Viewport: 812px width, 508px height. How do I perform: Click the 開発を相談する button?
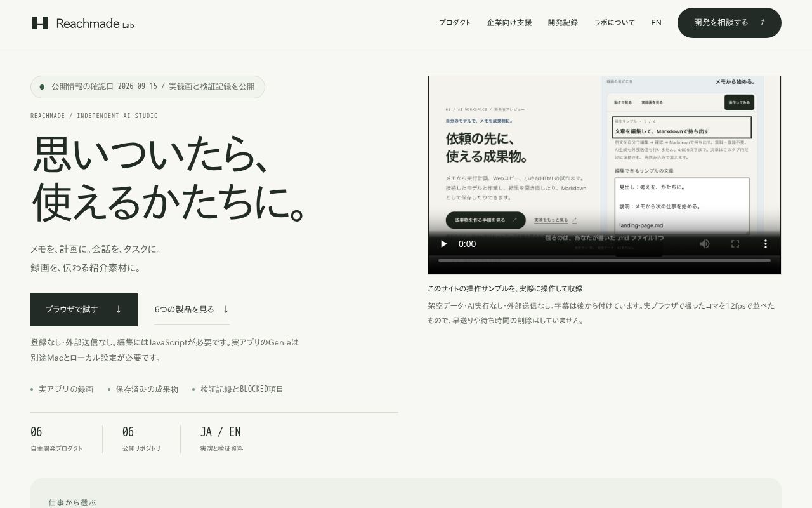730,23
